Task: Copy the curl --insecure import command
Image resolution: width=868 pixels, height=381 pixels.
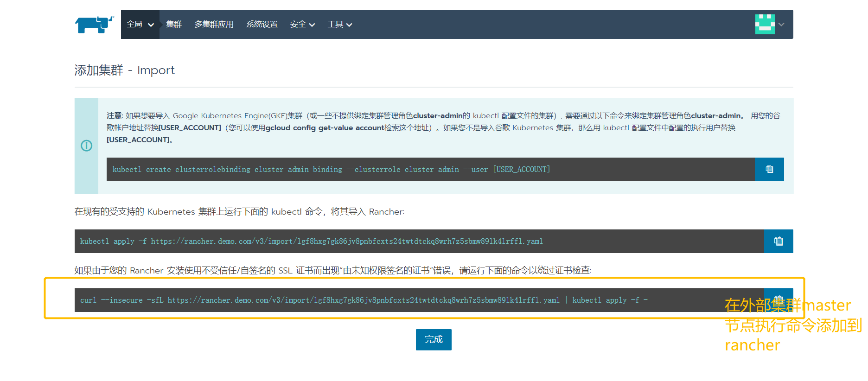Action: pos(779,300)
